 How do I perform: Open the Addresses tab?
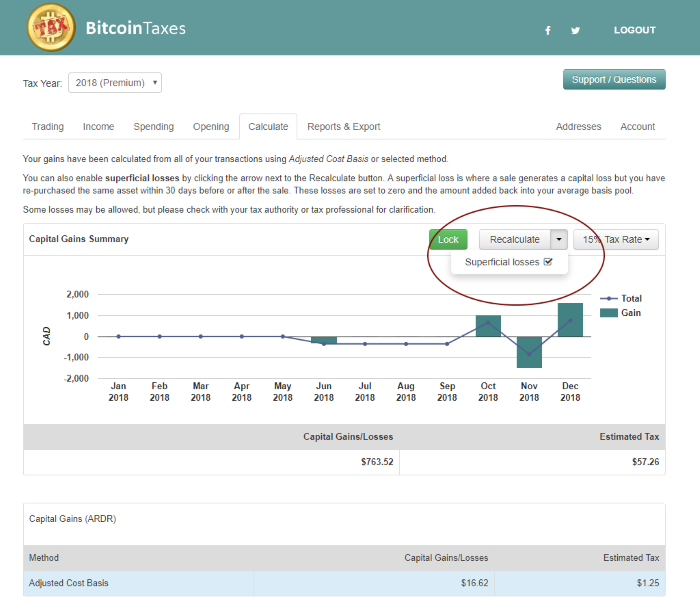[x=578, y=127]
